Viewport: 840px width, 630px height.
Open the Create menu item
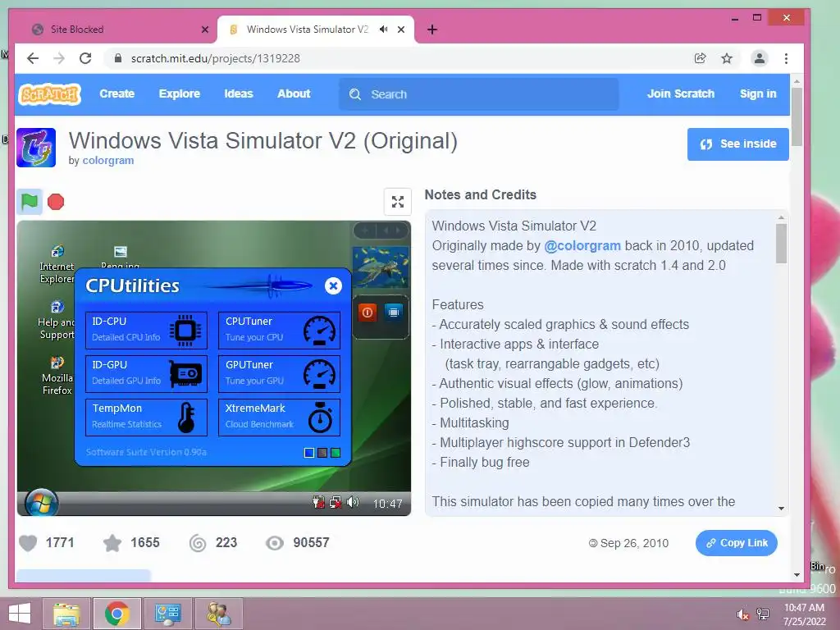coord(116,94)
